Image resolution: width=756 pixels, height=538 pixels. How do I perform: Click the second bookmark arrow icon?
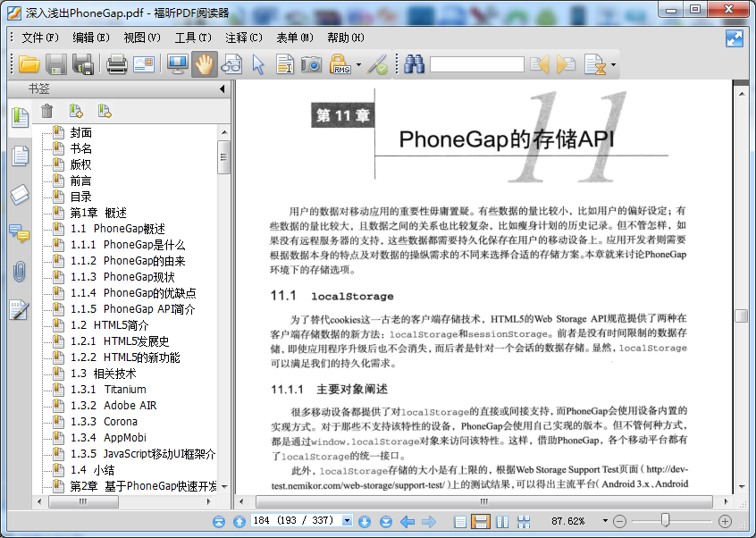click(105, 111)
